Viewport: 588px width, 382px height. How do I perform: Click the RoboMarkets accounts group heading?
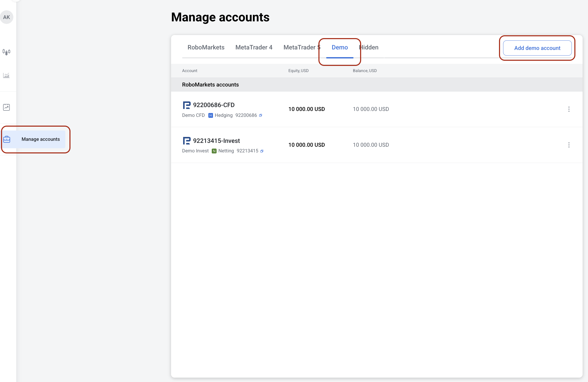coord(210,85)
